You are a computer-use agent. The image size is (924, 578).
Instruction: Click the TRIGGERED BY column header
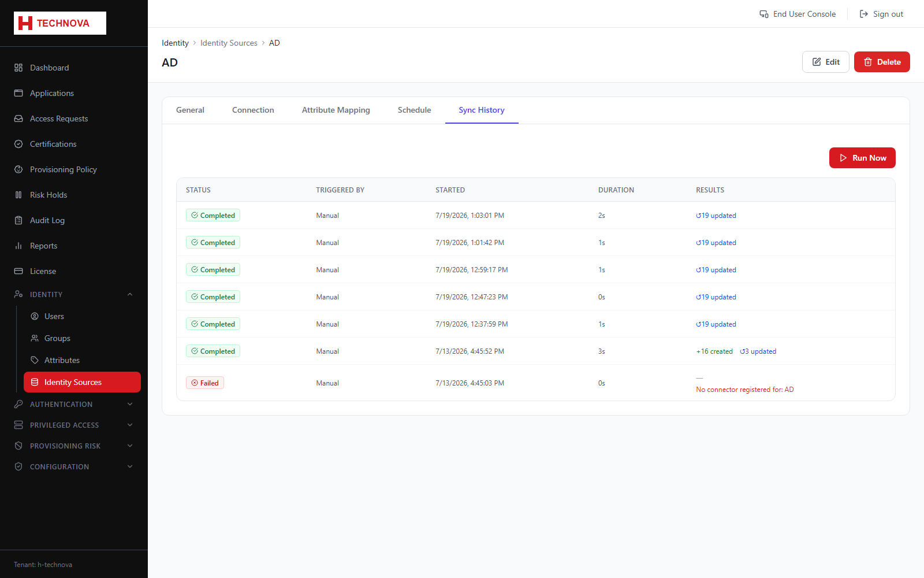(x=340, y=190)
